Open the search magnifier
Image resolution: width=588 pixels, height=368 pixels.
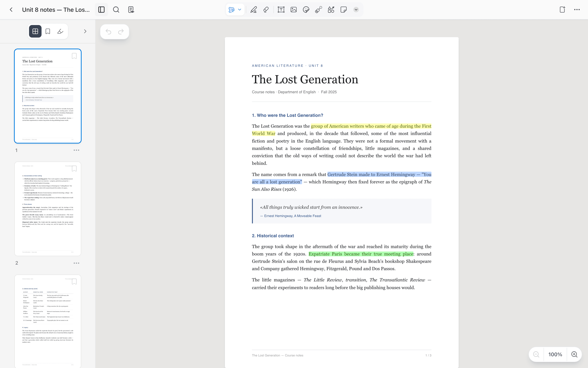[x=116, y=10]
